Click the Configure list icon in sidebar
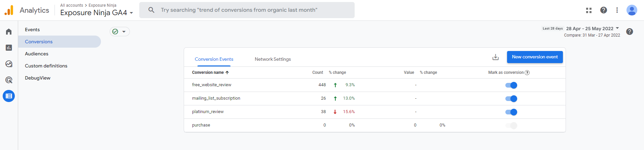This screenshot has height=150, width=644. pyautogui.click(x=9, y=96)
